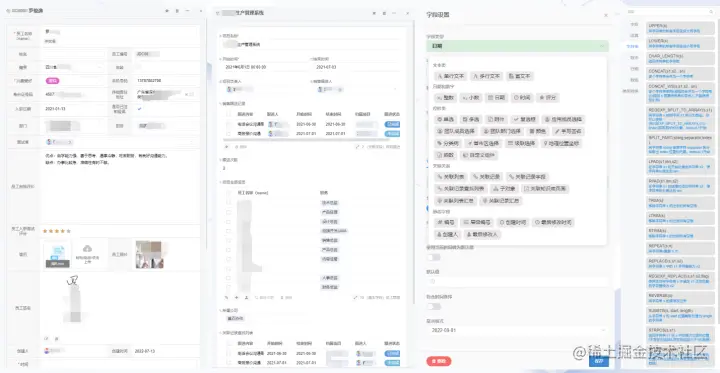Choose the 关联列表 link field type

point(451,177)
